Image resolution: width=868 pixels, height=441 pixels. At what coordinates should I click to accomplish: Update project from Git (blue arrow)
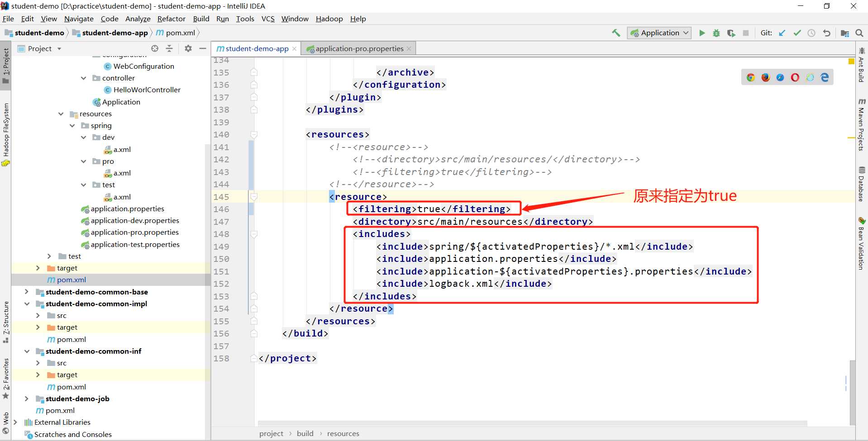pyautogui.click(x=782, y=33)
